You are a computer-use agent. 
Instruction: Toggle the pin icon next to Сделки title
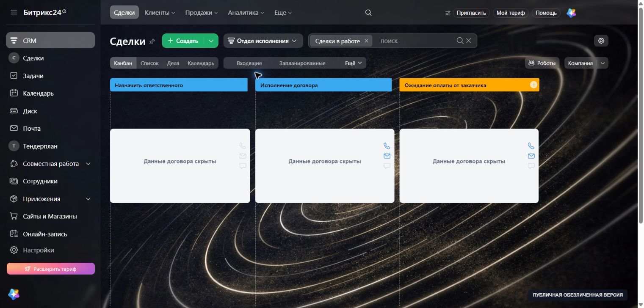152,41
